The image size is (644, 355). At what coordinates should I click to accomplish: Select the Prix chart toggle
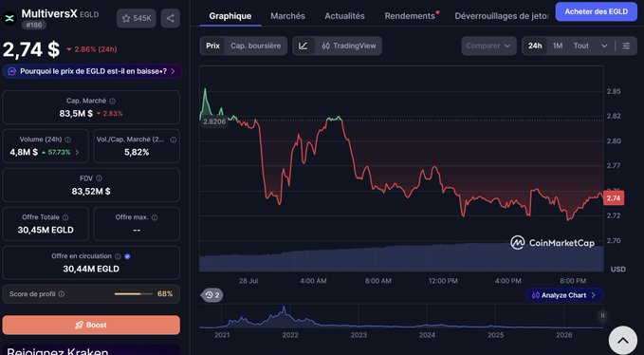(212, 46)
